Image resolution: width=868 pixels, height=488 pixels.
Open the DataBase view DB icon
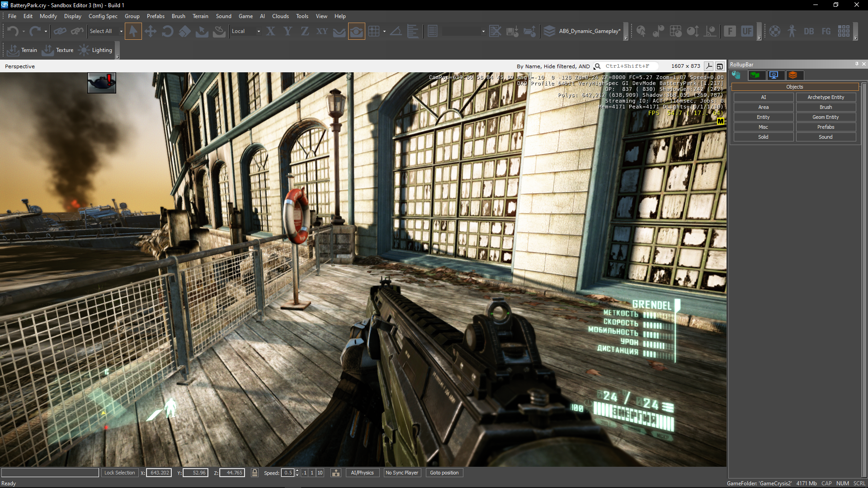coord(809,31)
